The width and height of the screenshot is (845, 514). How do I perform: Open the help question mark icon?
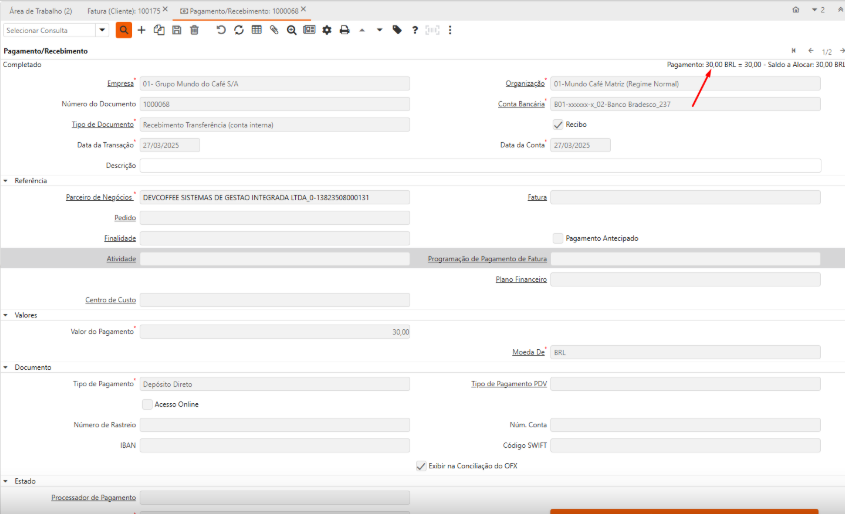click(x=415, y=30)
